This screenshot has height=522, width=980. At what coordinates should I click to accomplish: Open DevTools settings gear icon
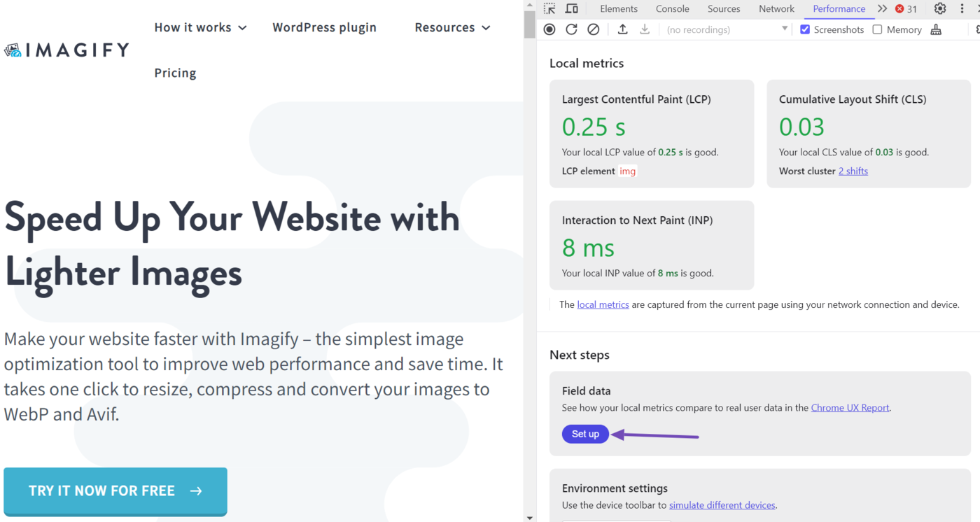940,8
